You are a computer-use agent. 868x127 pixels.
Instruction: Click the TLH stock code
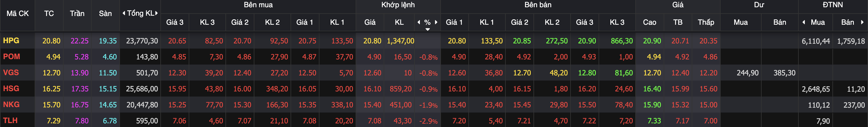[10, 120]
